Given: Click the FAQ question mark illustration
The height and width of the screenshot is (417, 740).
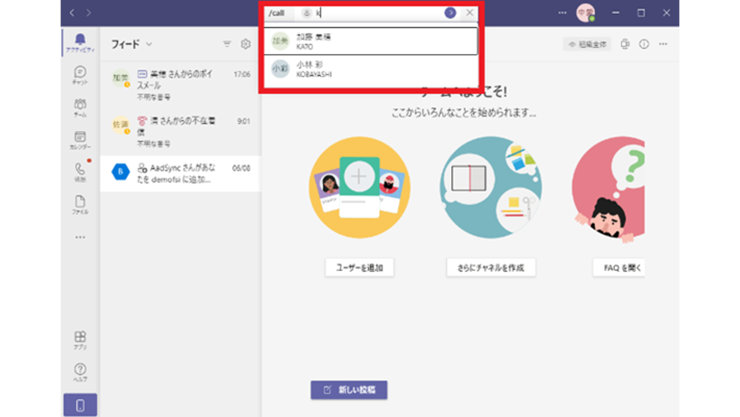Looking at the screenshot, I should pos(608,189).
